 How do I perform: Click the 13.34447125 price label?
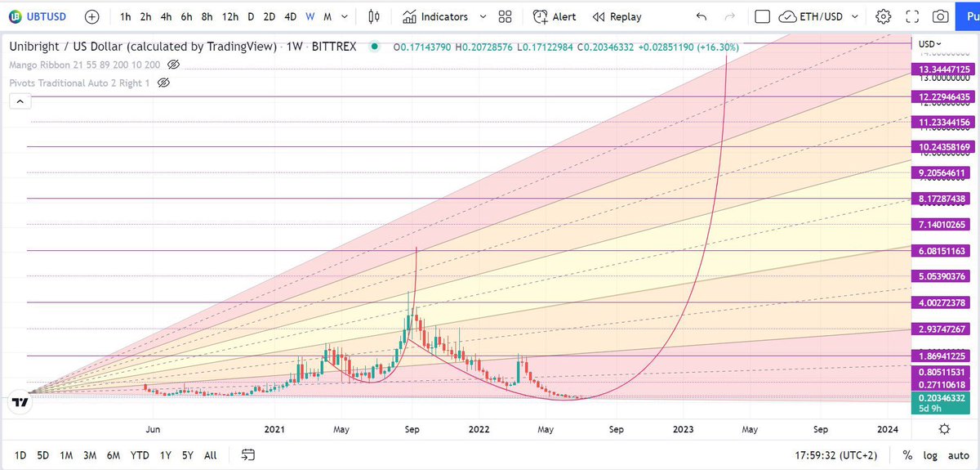pos(942,70)
